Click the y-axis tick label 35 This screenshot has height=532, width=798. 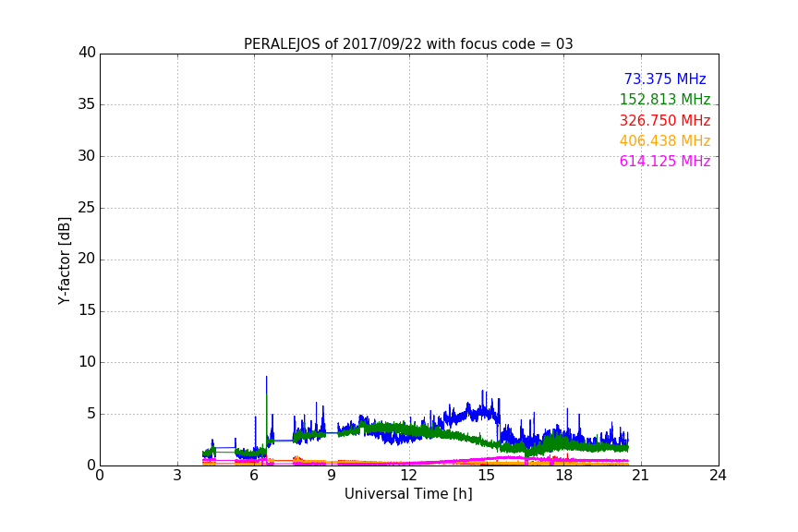coord(87,104)
